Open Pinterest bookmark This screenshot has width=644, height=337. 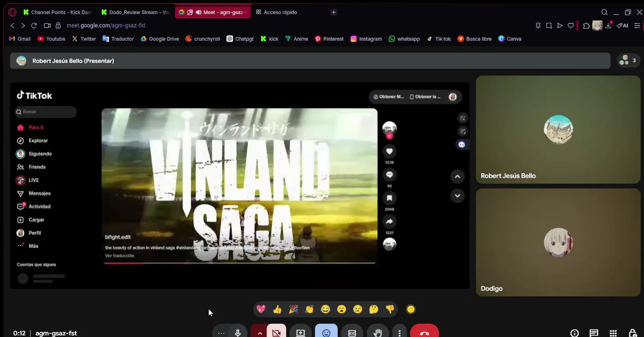tap(329, 39)
